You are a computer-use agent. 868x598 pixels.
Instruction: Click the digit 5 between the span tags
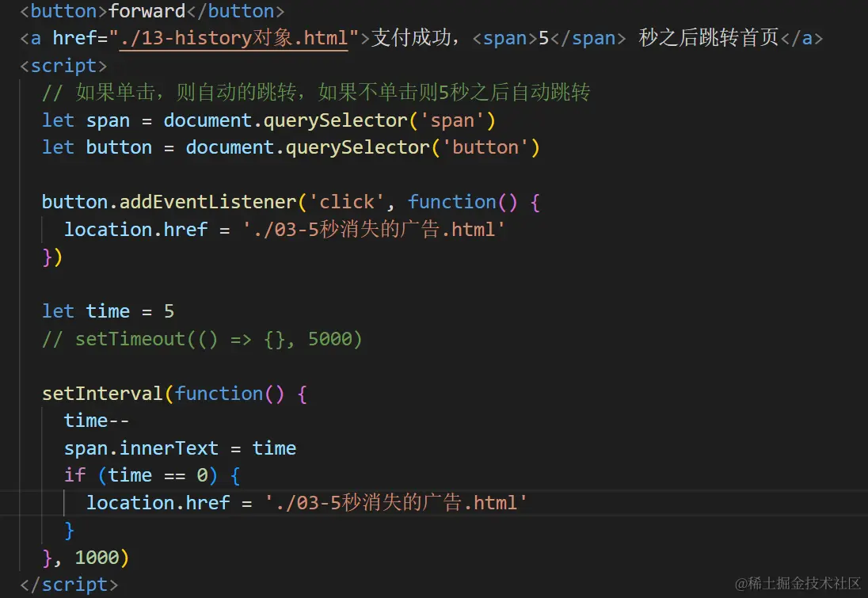[x=543, y=38]
